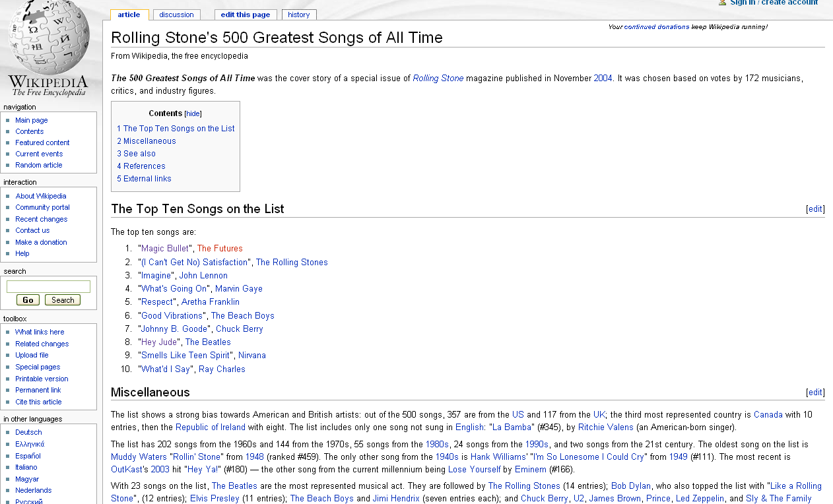Click the Ray Charles link
This screenshot has height=504, width=833.
tap(222, 369)
